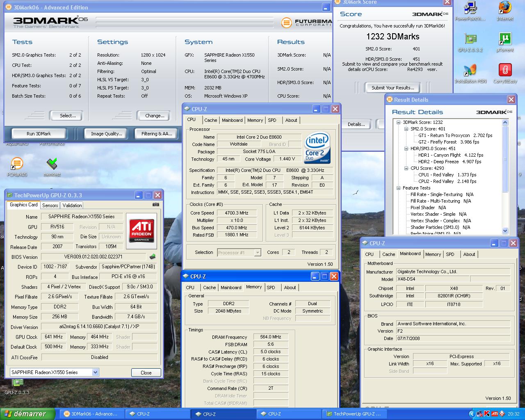Select HDR1 - Canyon Flight result
Viewport: 525px width, 420px height.
pyautogui.click(x=451, y=155)
